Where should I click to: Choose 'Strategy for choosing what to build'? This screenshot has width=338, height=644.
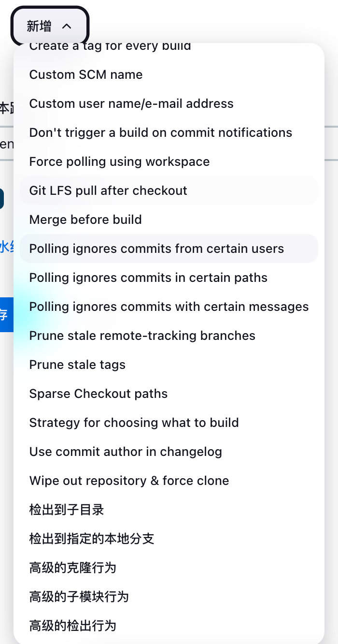point(134,423)
